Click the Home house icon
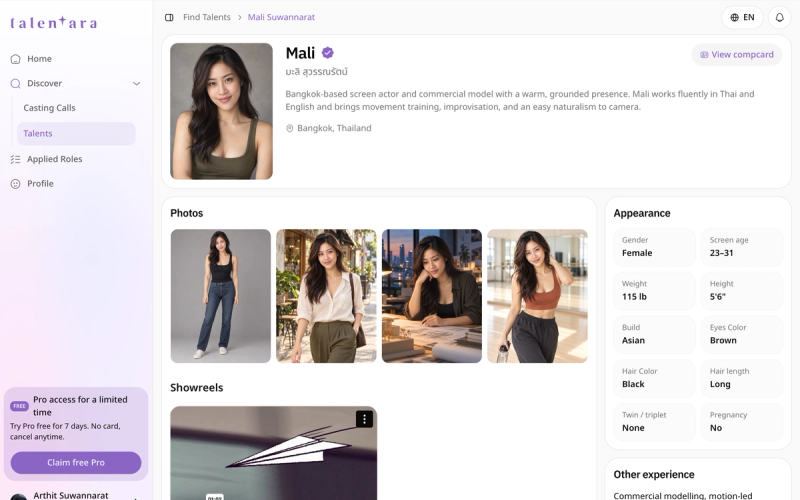Viewport: 800px width, 500px height. pyautogui.click(x=15, y=59)
